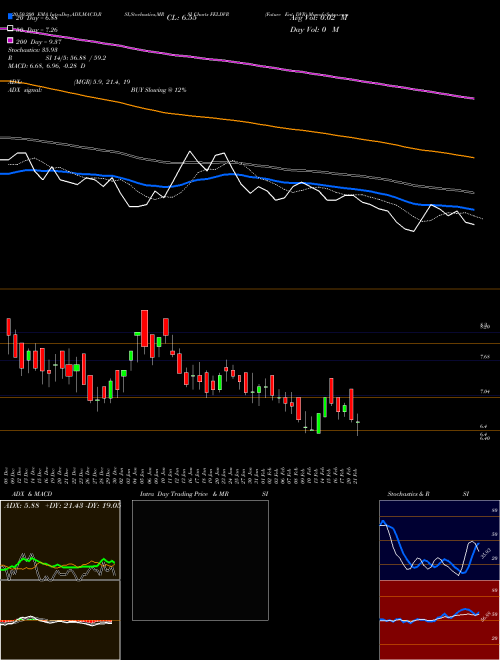Open the MACD chart below the ADX chart
This screenshot has height=660, width=500.
pos(60,620)
